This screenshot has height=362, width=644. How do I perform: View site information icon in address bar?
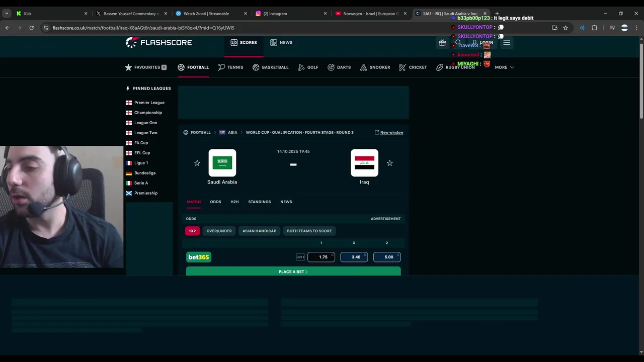click(x=46, y=28)
